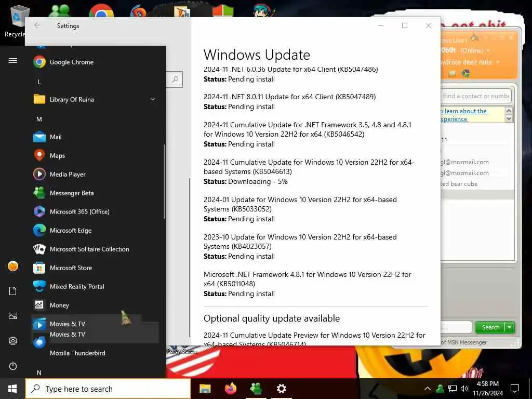532x399 pixels.
Task: Open Pictures from the Start sidebar
Action: [x=13, y=316]
